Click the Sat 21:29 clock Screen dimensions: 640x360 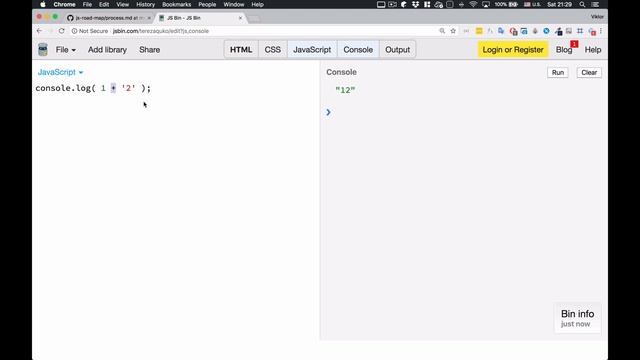(x=559, y=4)
